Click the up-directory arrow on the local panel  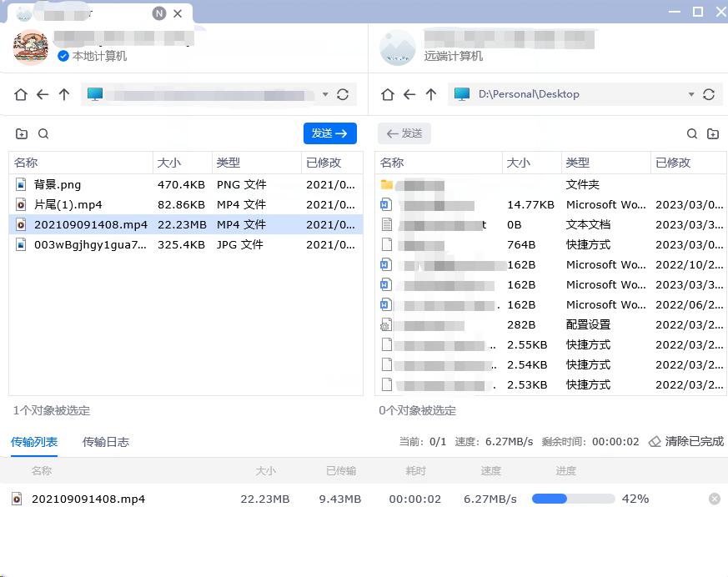[64, 94]
